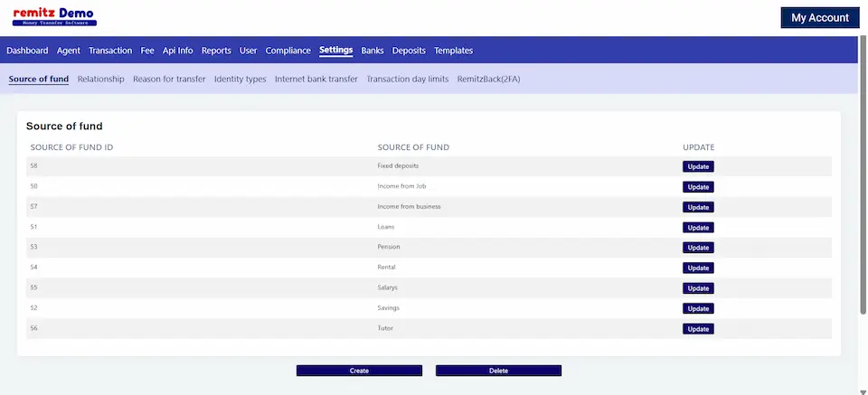Switch to the Relationship tab
The image size is (868, 395).
point(101,79)
